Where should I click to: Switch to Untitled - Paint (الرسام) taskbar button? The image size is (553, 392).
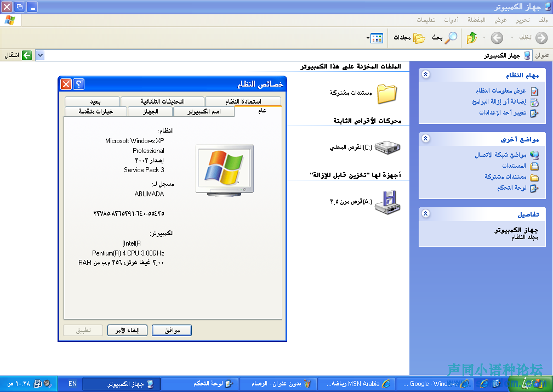[x=278, y=384]
